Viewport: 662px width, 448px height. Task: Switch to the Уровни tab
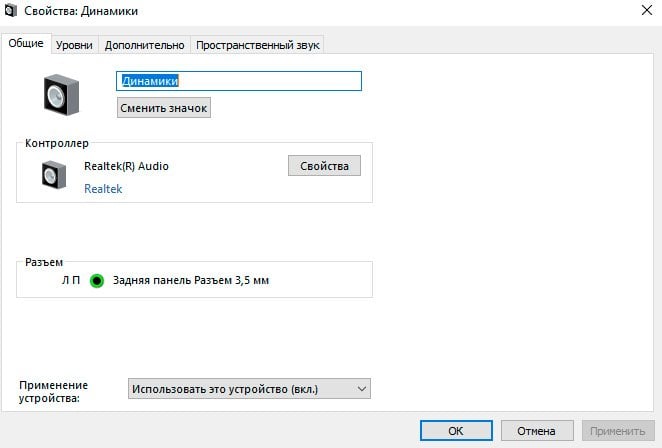point(74,45)
